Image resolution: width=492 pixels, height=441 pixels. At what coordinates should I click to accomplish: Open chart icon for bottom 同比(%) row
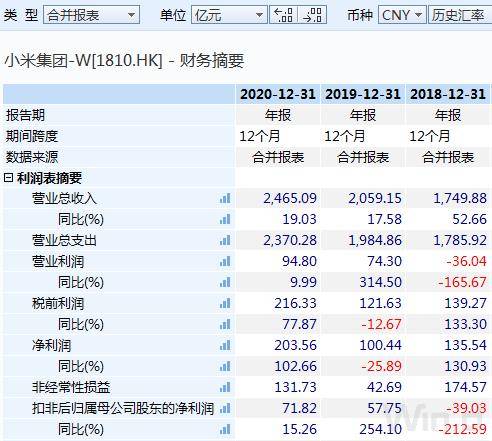click(225, 429)
